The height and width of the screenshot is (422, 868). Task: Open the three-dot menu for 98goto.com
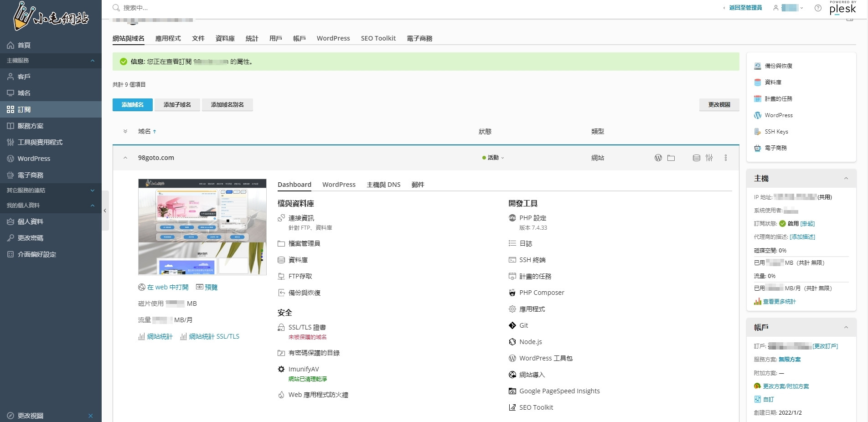(726, 158)
